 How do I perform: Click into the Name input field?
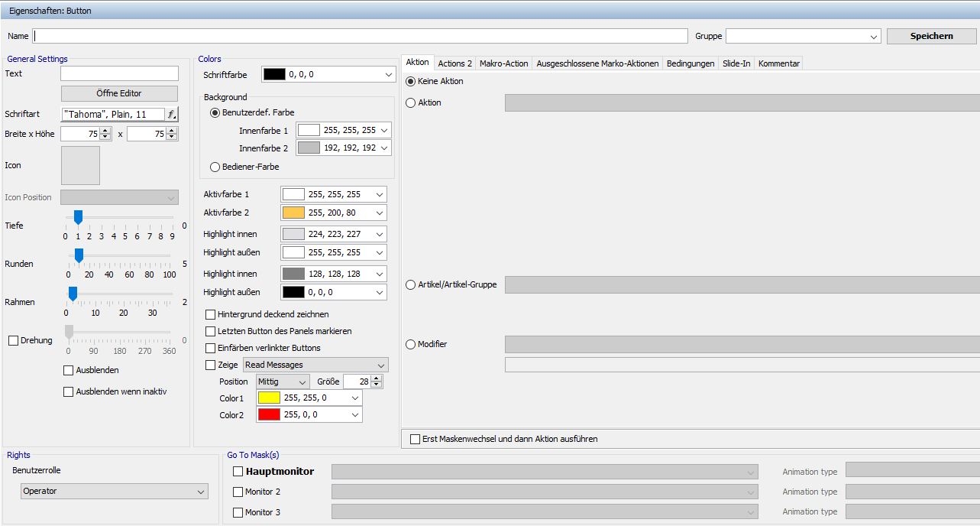[x=361, y=36]
